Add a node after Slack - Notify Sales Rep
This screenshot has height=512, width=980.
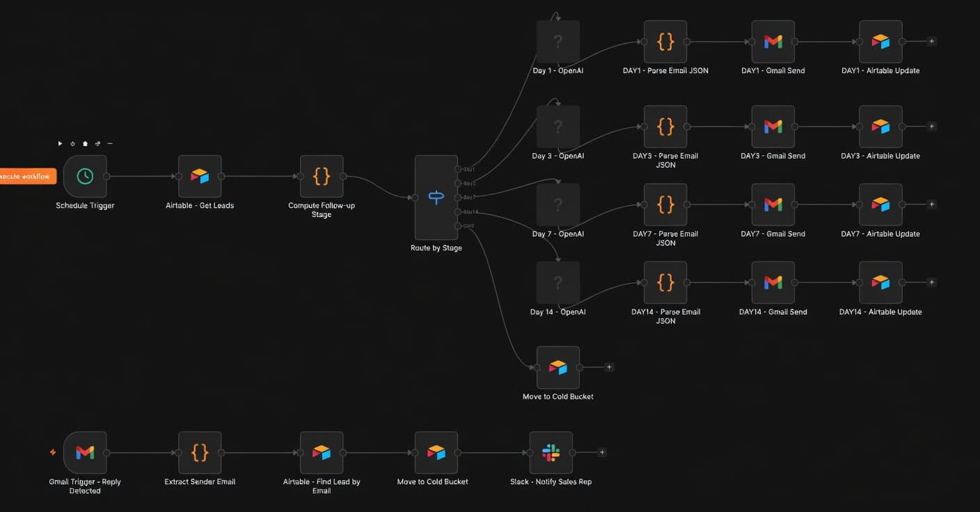[602, 452]
